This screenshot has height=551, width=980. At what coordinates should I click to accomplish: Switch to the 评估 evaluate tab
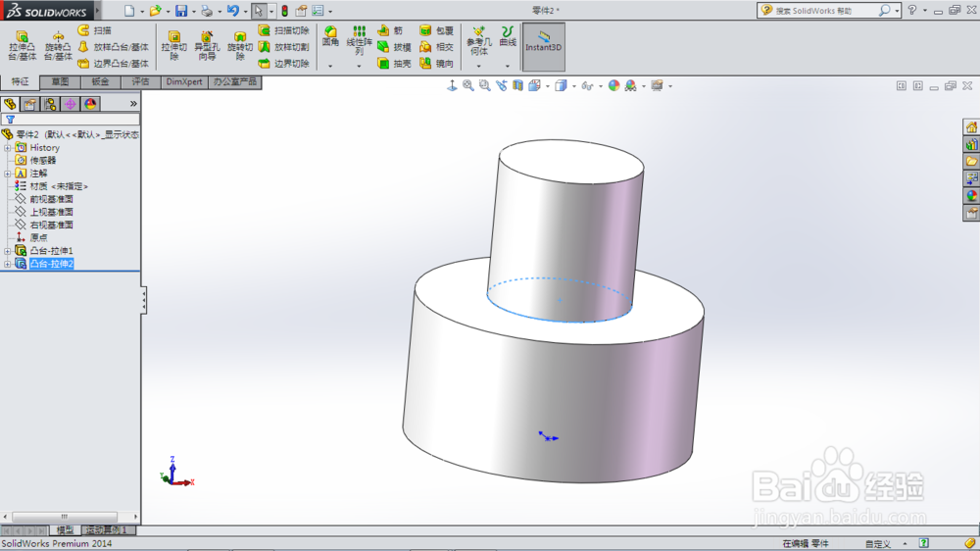coord(140,82)
